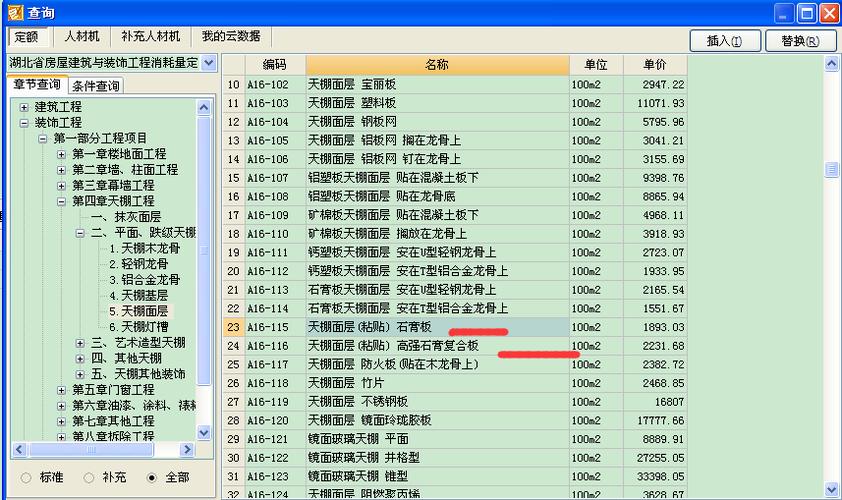
Task: Expand the 建筑工程 tree node
Action: [x=25, y=106]
